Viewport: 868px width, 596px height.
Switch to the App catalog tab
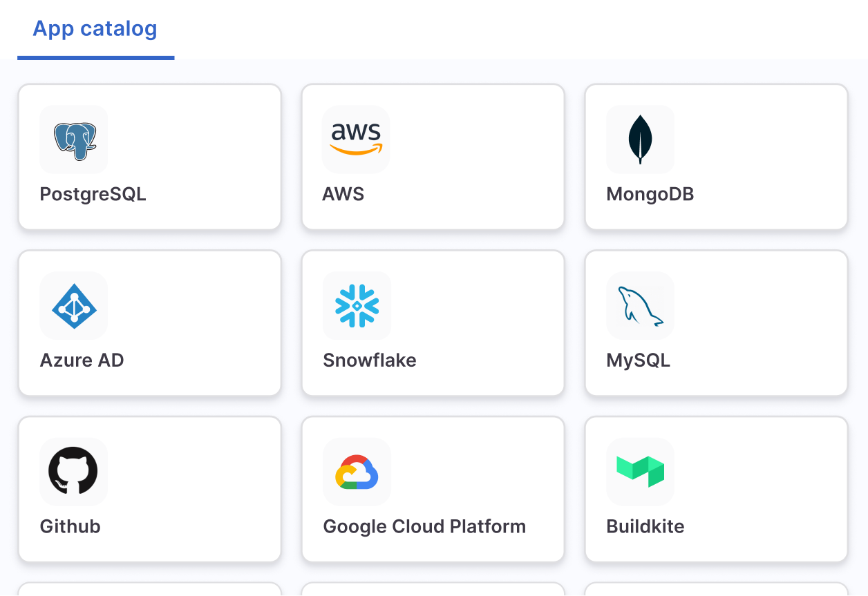click(95, 28)
